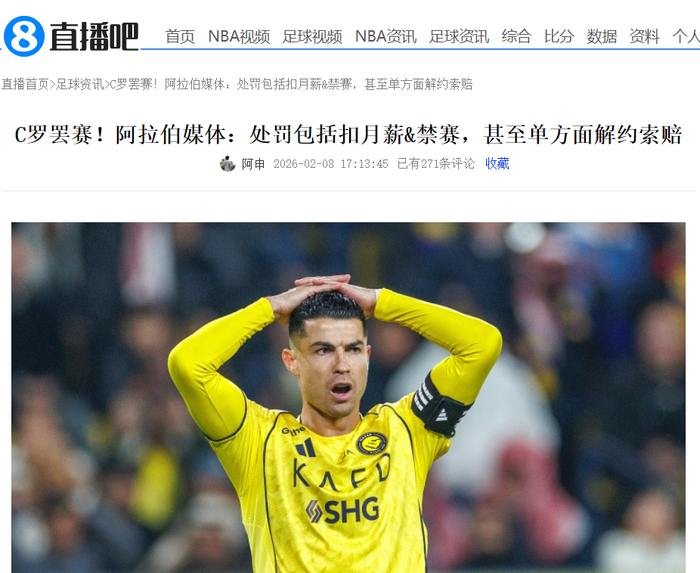The image size is (700, 573).
Task: Click author 阿申's avatar icon
Action: point(228,164)
